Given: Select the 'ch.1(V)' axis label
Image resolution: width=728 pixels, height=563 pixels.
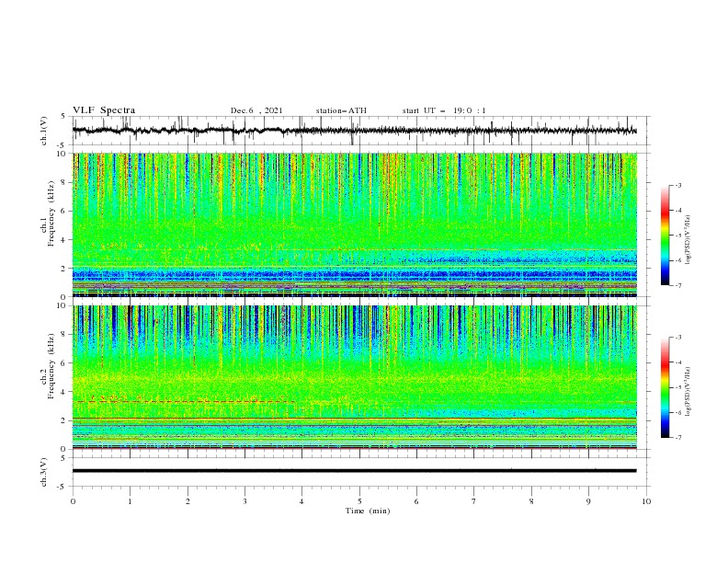Looking at the screenshot, I should pos(44,131).
